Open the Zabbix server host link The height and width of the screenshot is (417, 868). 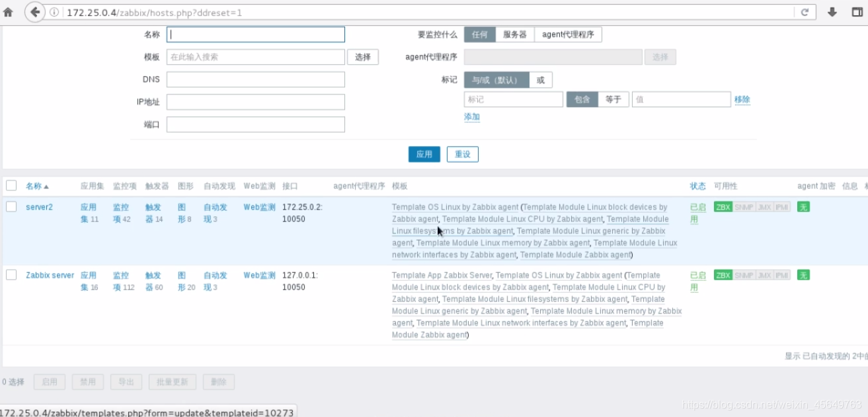point(50,276)
